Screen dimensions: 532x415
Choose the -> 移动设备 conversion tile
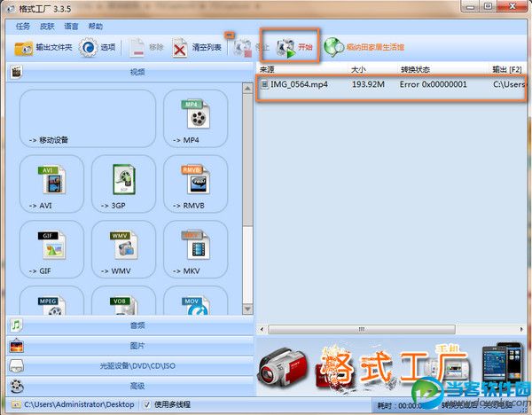[88, 118]
